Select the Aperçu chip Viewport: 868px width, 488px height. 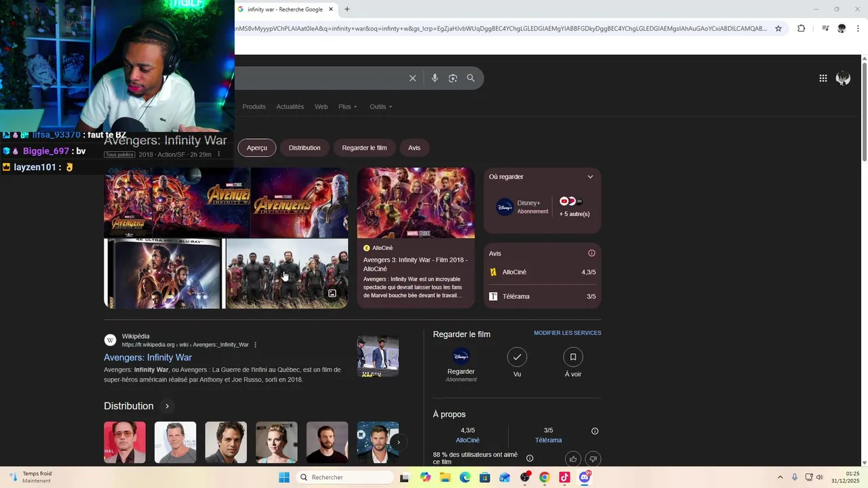257,148
